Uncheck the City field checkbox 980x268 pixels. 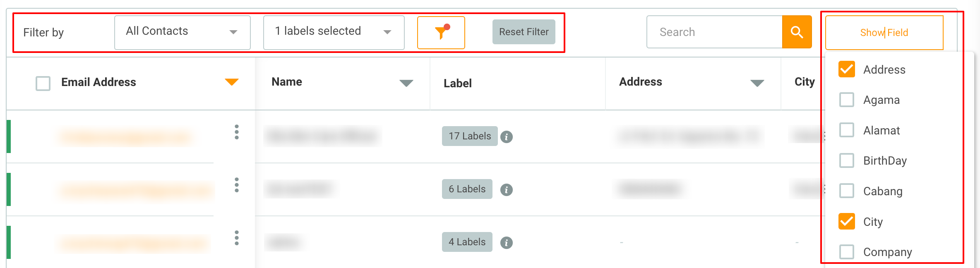pyautogui.click(x=846, y=222)
